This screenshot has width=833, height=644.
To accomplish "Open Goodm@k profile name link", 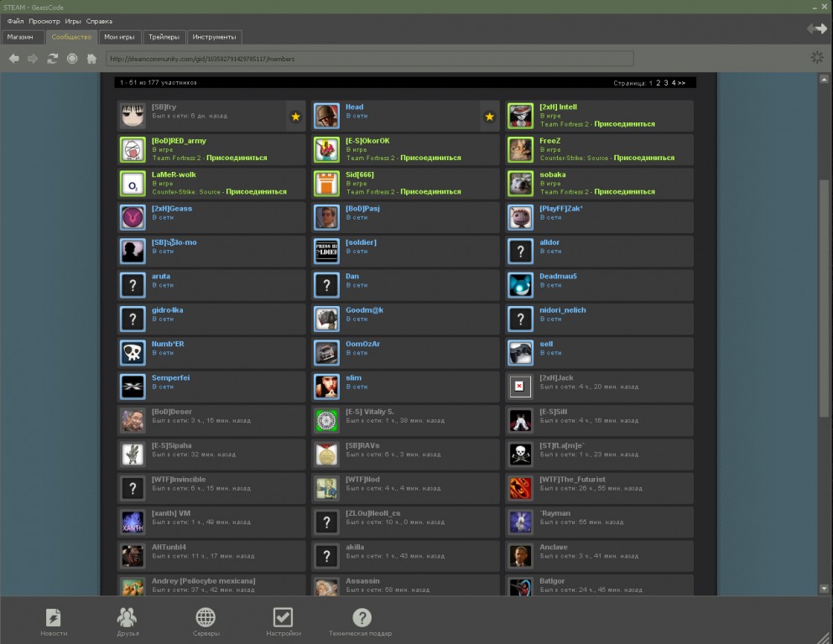I will [364, 310].
